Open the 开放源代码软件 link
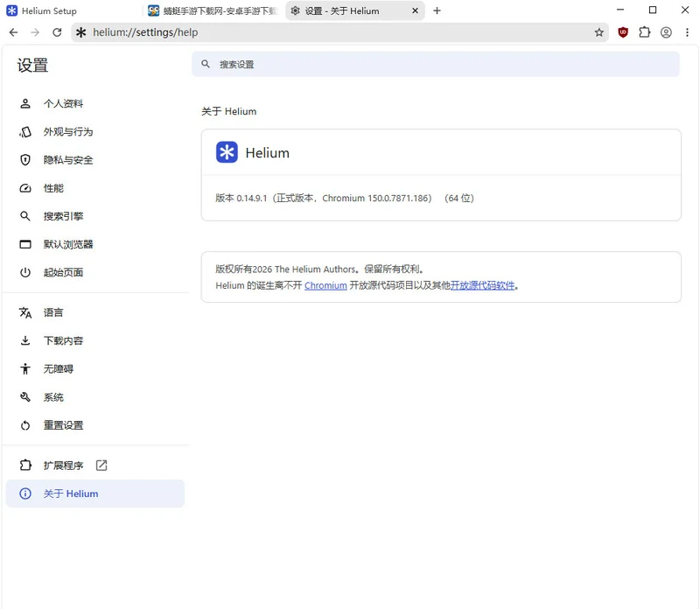Viewport: 700px width, 609px height. tap(482, 285)
